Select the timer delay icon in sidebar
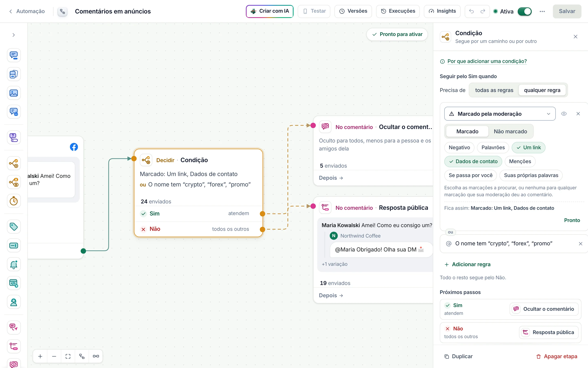588x368 pixels. pos(14,201)
